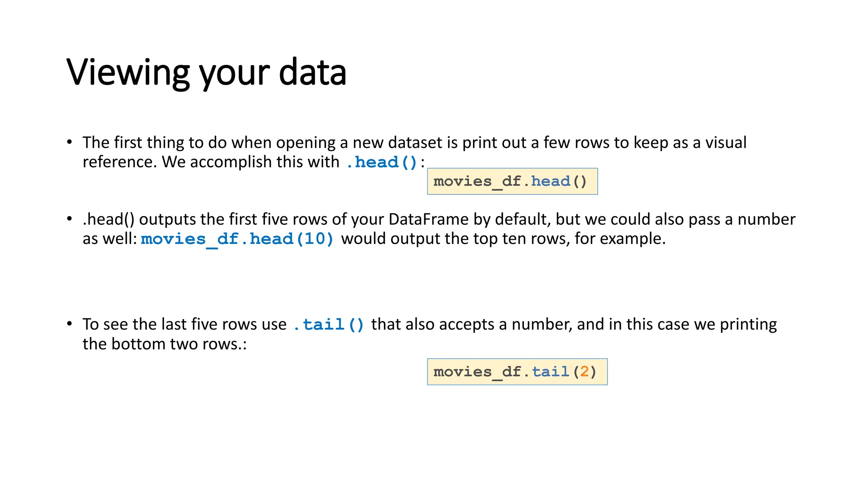Select the movies_df.tail(2) code box

tap(517, 372)
